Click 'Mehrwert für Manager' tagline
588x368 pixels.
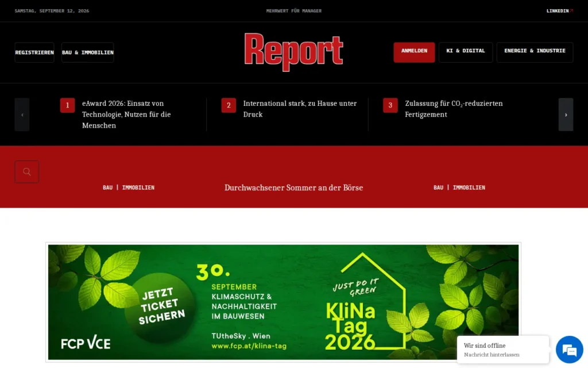pos(293,11)
